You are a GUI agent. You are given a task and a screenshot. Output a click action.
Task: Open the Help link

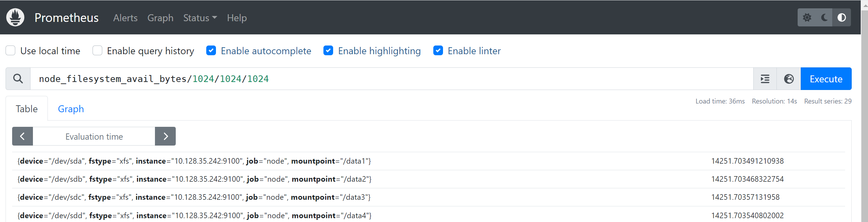[237, 18]
